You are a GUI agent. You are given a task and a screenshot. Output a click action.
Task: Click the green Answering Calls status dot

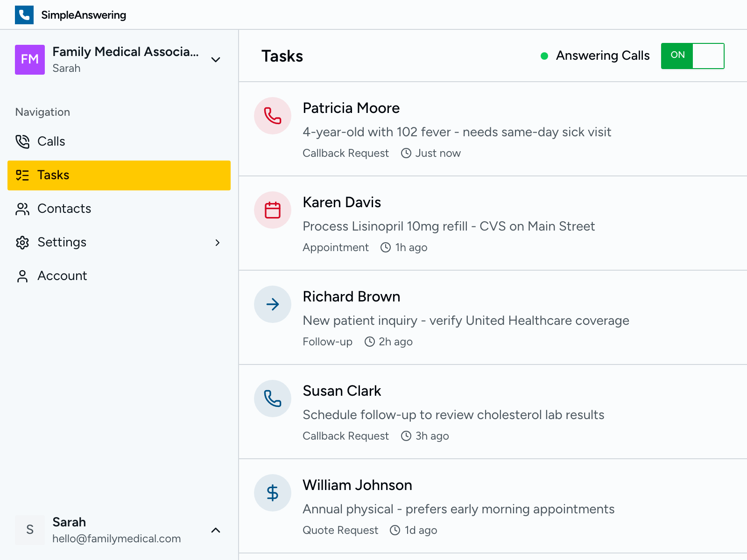tap(544, 56)
